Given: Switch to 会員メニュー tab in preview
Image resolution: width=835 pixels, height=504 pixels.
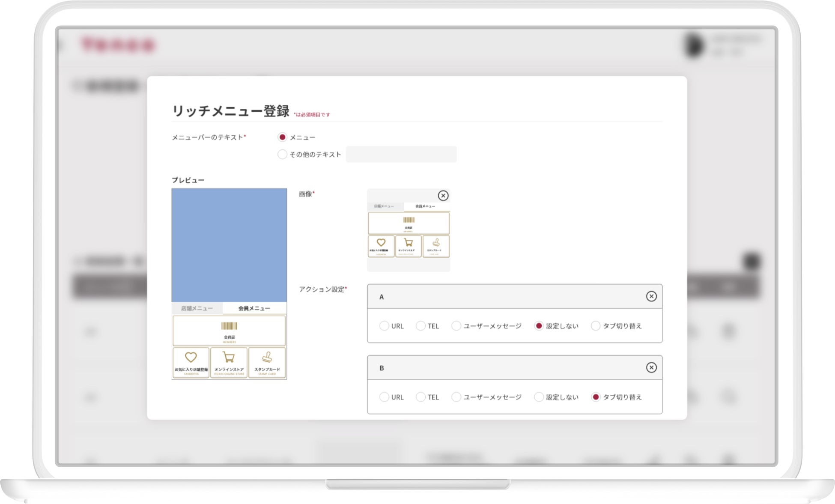Looking at the screenshot, I should (x=254, y=308).
